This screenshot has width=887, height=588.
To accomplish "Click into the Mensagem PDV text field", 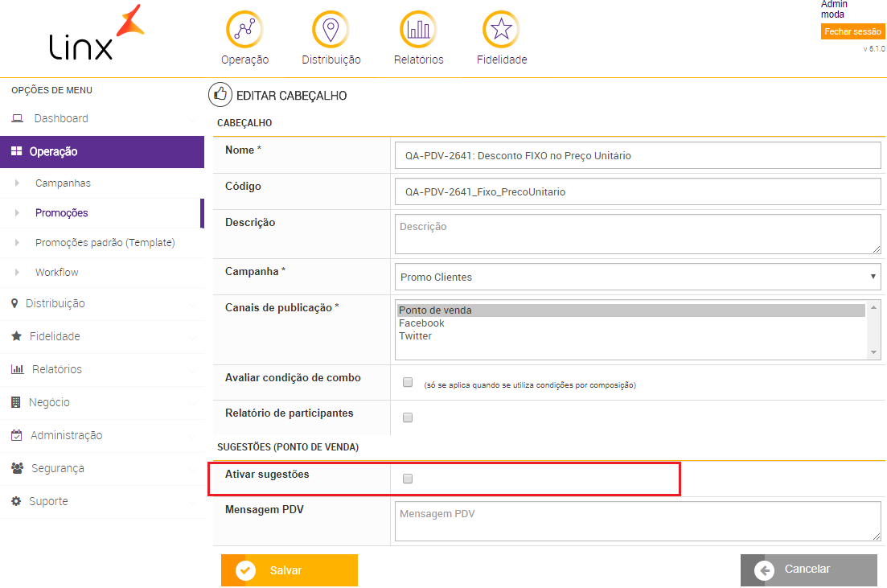I will click(x=638, y=523).
